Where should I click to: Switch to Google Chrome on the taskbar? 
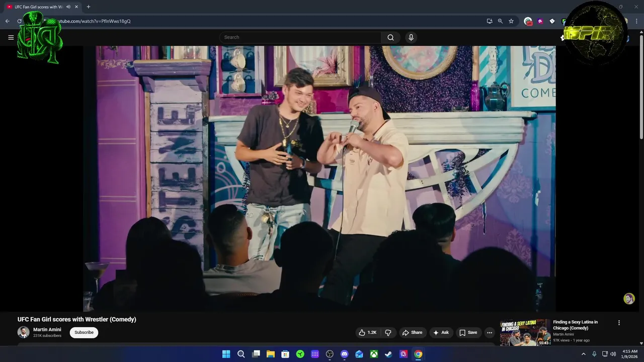[418, 354]
